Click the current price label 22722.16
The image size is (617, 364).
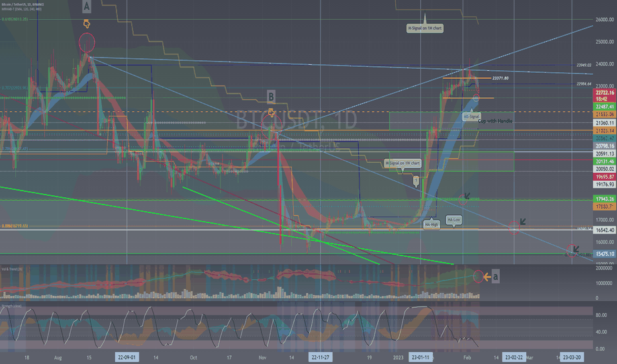pos(604,93)
